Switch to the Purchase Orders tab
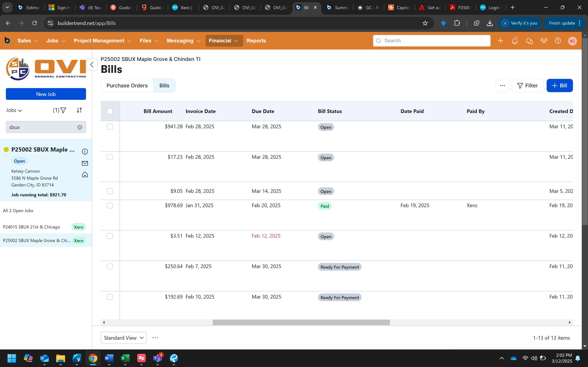 click(x=127, y=86)
